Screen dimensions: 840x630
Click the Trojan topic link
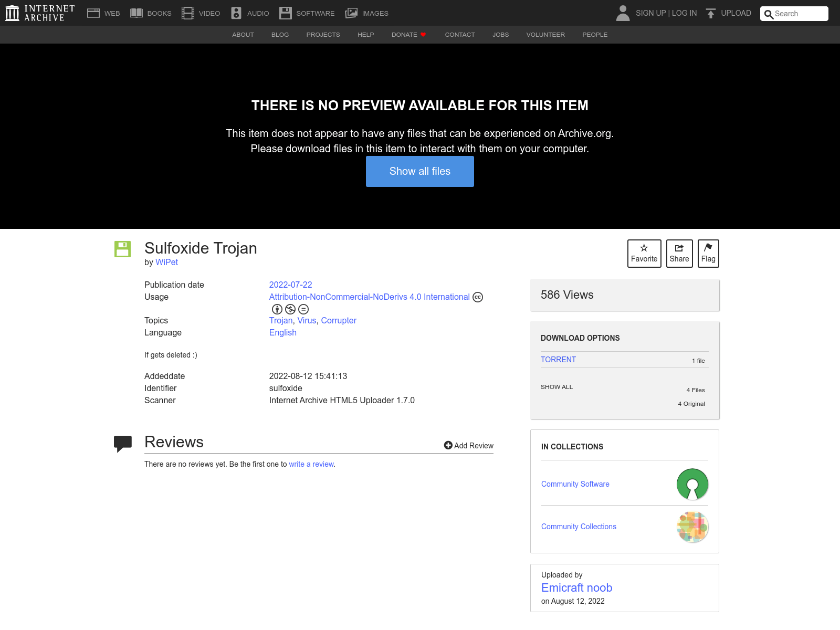point(281,320)
